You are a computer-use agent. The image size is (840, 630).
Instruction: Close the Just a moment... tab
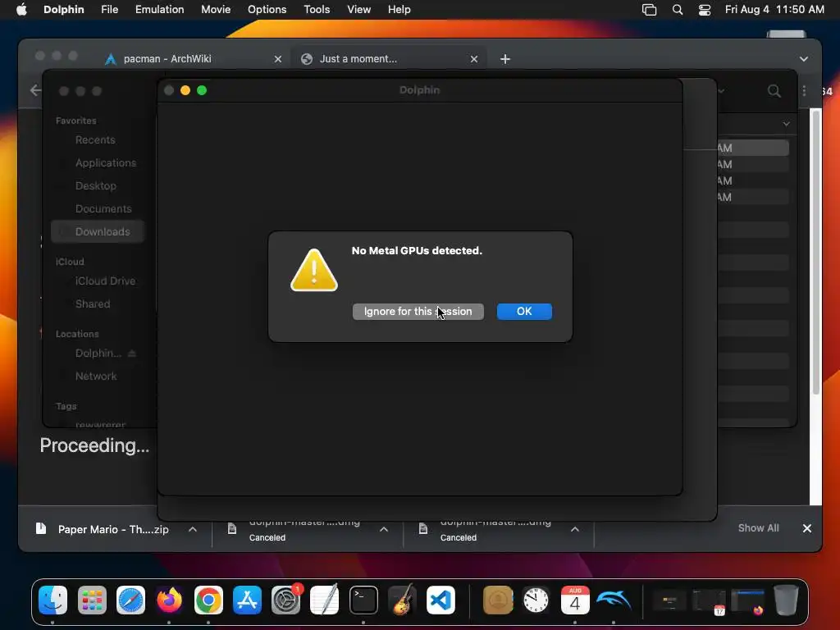tap(473, 59)
